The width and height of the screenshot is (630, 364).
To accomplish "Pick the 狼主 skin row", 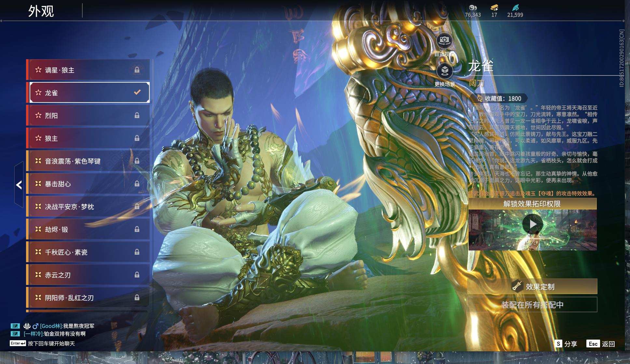I will point(88,138).
